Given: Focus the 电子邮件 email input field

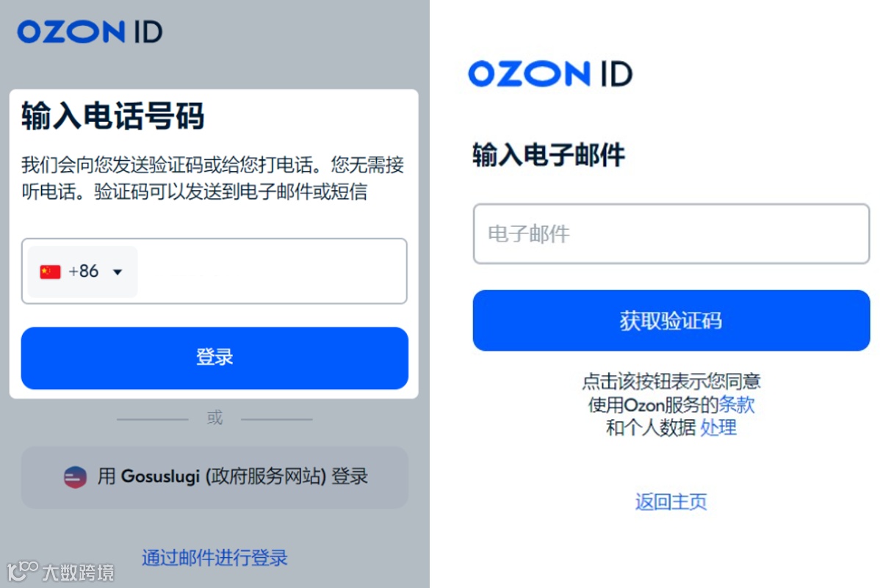Looking at the screenshot, I should pyautogui.click(x=671, y=233).
